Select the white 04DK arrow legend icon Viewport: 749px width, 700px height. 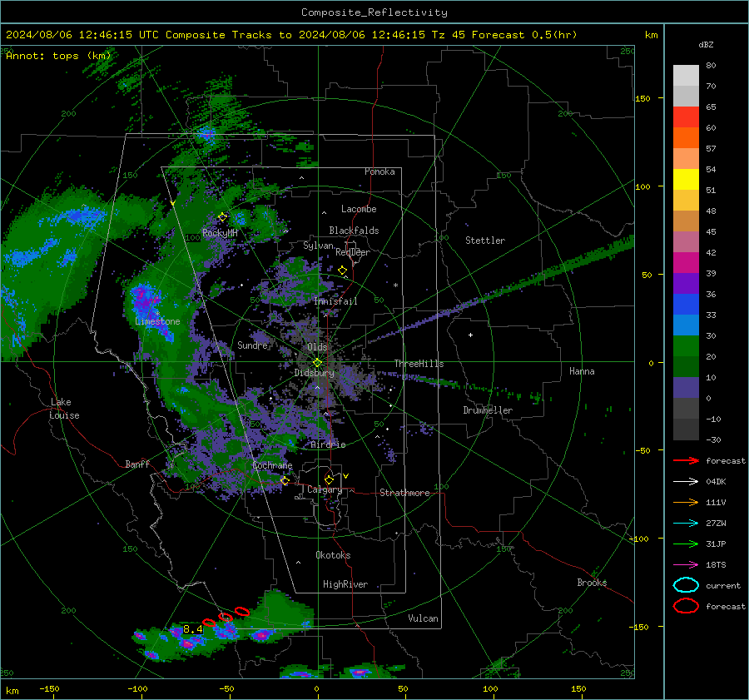pyautogui.click(x=686, y=481)
